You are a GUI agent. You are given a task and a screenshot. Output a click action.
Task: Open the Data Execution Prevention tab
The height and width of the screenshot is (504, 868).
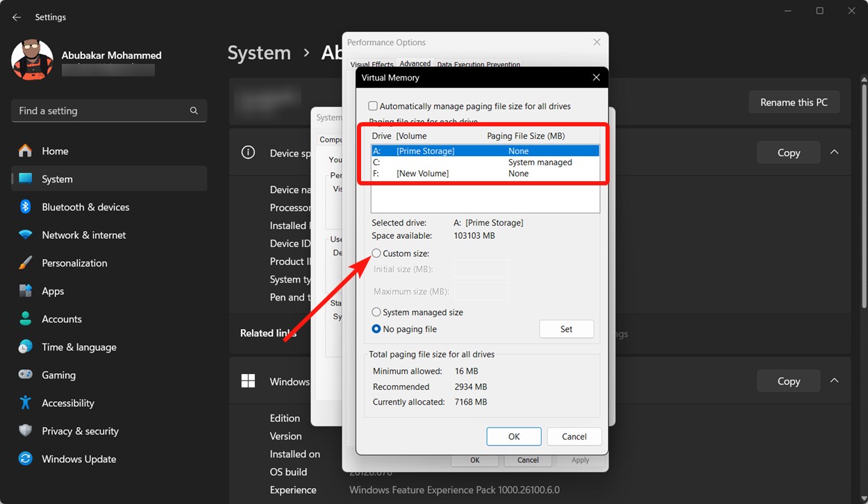point(478,64)
